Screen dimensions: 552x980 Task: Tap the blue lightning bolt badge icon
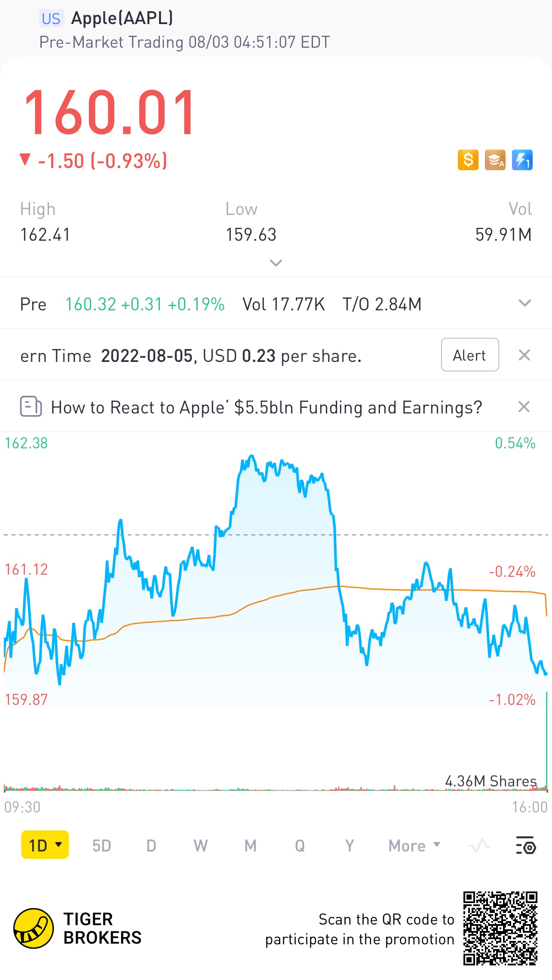(x=522, y=160)
